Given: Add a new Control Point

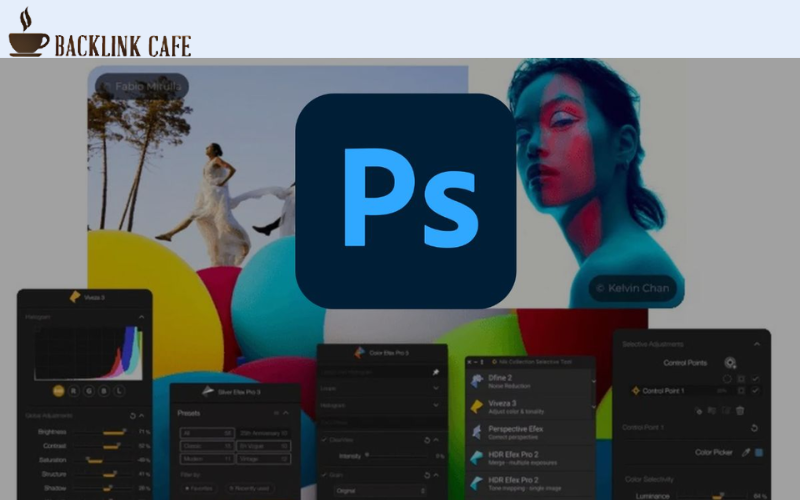Looking at the screenshot, I should pos(730,363).
